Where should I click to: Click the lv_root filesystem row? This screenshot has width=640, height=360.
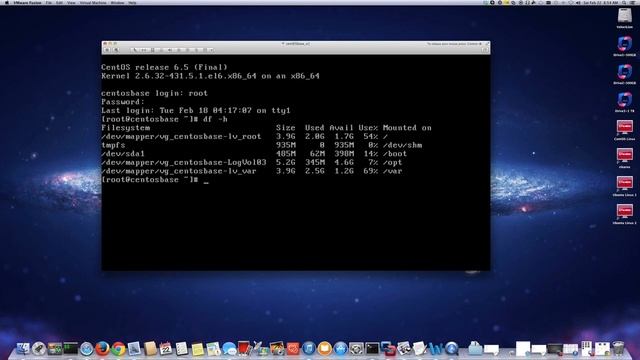point(245,137)
